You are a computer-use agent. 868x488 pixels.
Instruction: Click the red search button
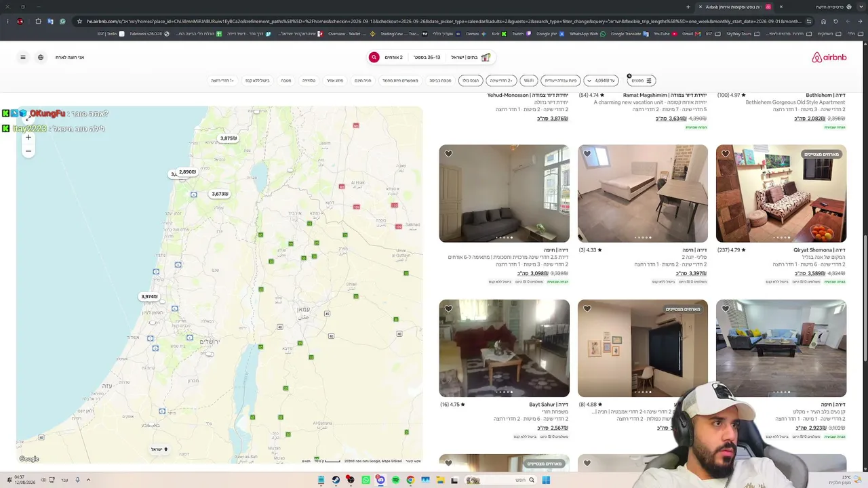click(374, 58)
